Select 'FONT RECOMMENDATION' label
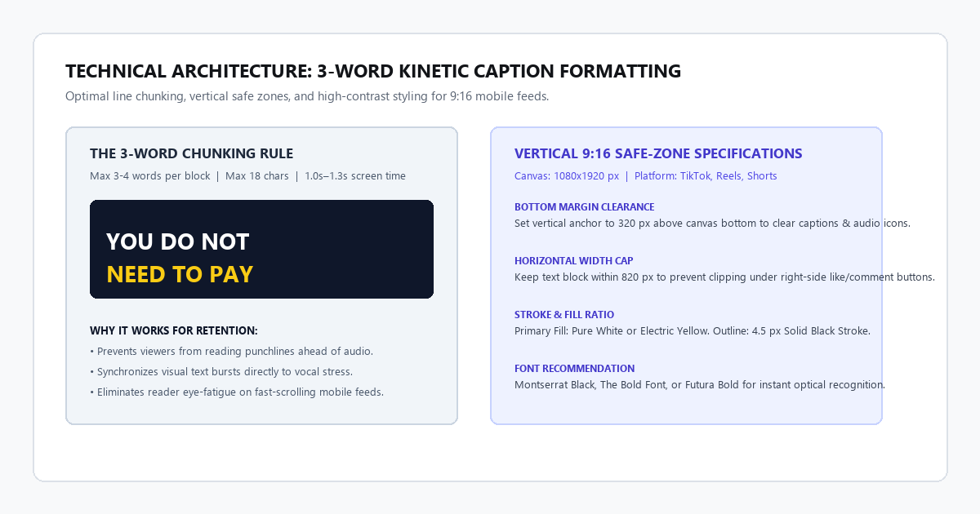Image resolution: width=980 pixels, height=514 pixels. [x=574, y=369]
